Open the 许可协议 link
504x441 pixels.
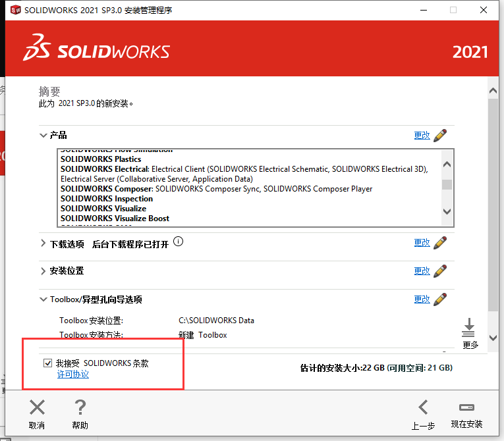tap(73, 374)
